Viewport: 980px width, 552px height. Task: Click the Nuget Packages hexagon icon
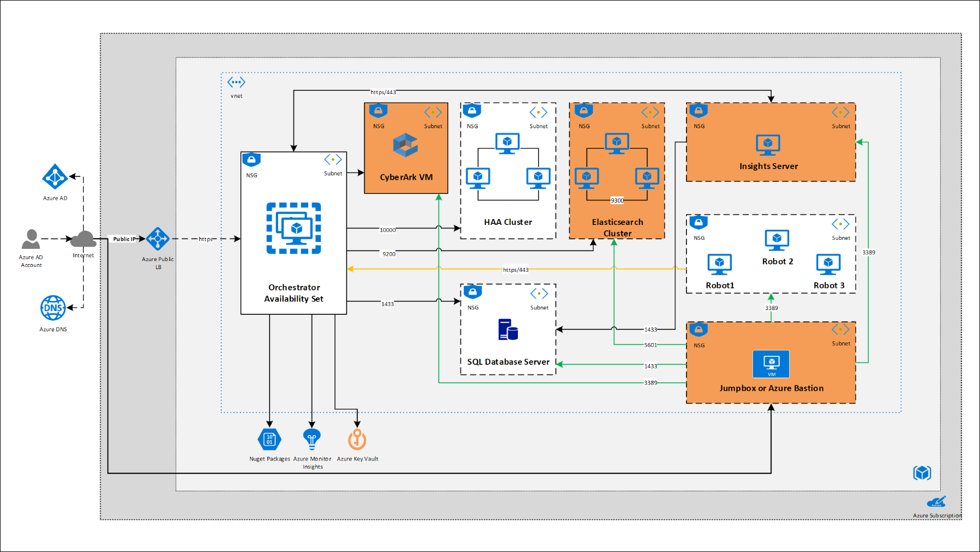pyautogui.click(x=270, y=439)
